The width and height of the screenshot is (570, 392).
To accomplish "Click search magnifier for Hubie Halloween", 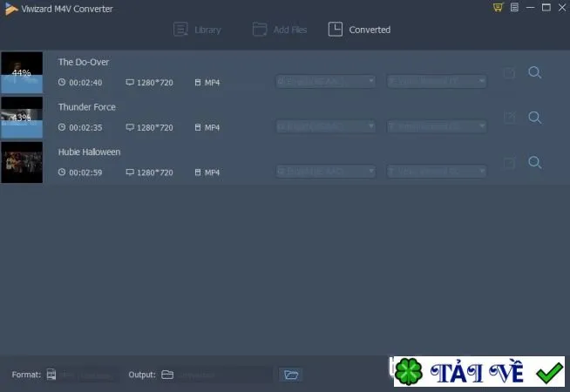I will coord(535,163).
